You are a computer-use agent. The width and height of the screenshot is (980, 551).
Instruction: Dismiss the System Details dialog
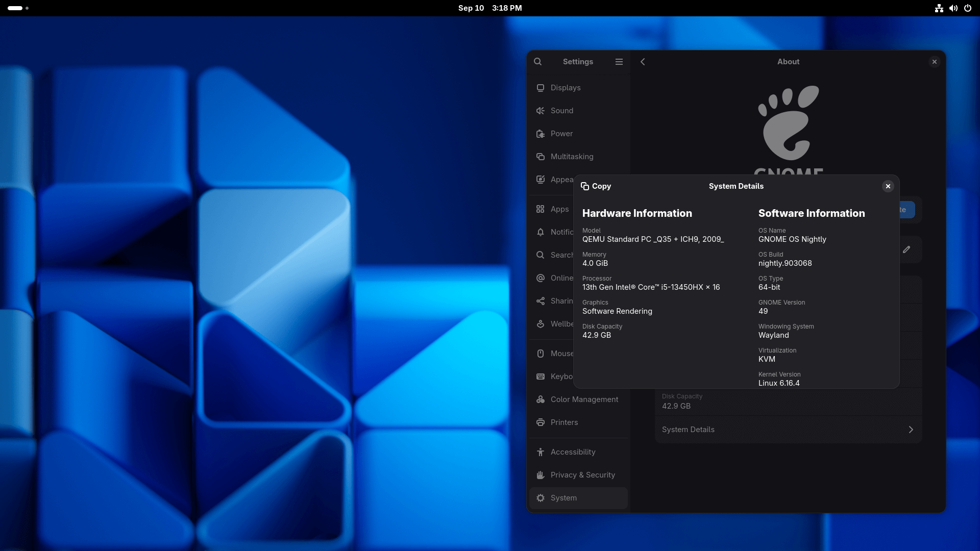coord(888,186)
